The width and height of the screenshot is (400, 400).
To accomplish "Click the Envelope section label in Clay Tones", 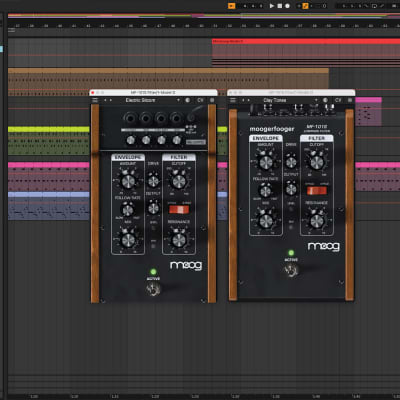I will tap(266, 138).
